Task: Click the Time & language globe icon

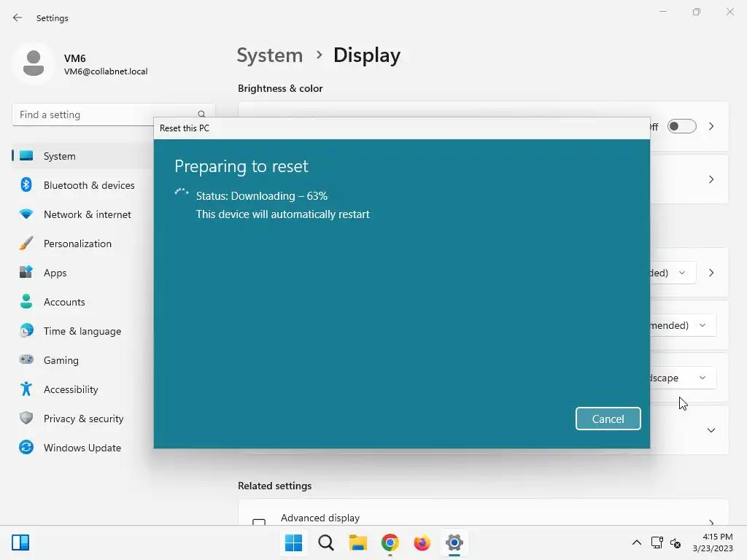Action: pos(26,330)
